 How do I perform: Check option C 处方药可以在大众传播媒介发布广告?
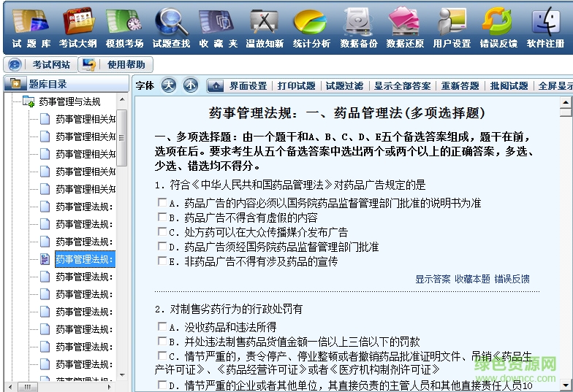(x=162, y=231)
